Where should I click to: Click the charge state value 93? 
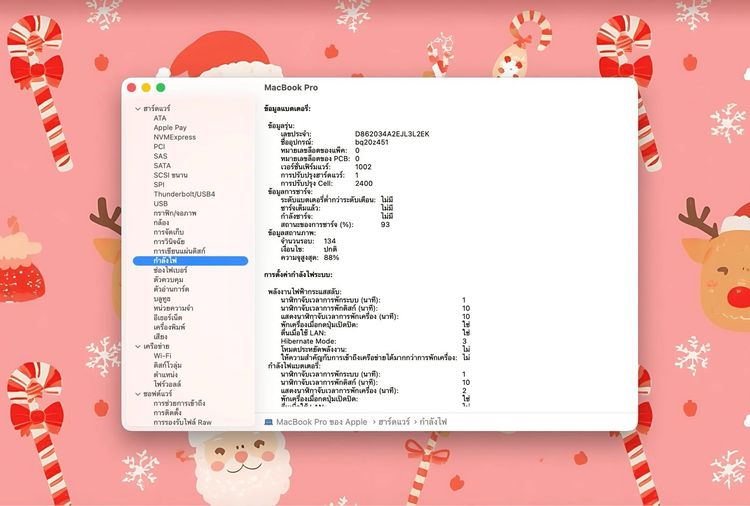click(385, 224)
